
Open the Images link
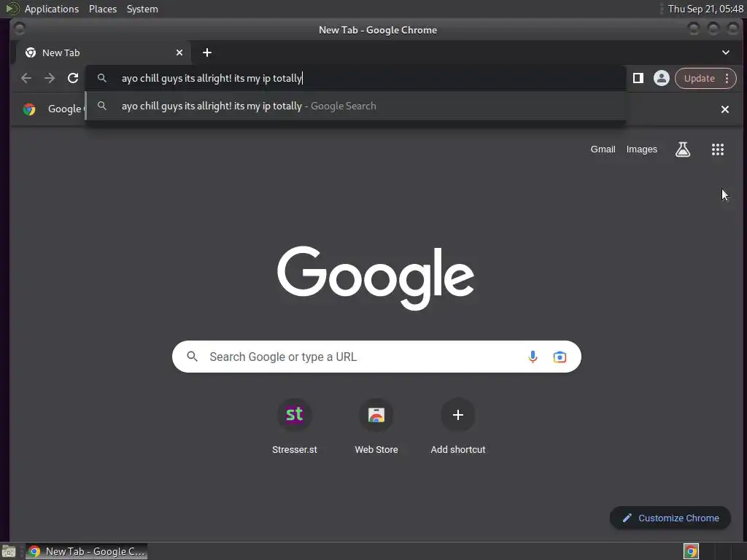pyautogui.click(x=642, y=149)
